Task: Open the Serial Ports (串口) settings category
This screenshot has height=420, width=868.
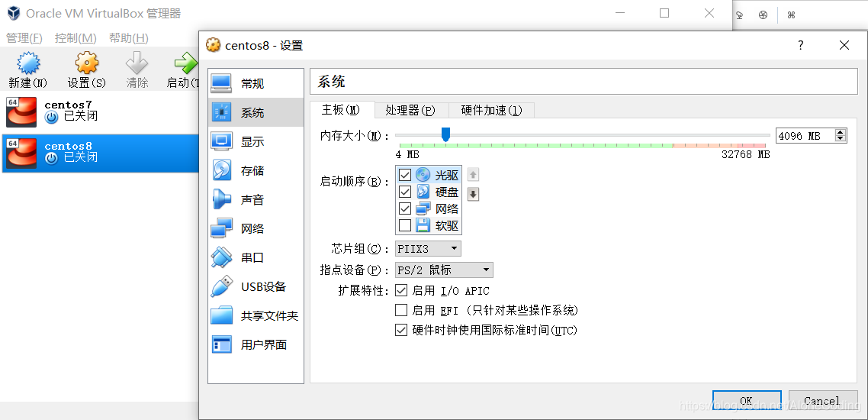Action: click(256, 257)
